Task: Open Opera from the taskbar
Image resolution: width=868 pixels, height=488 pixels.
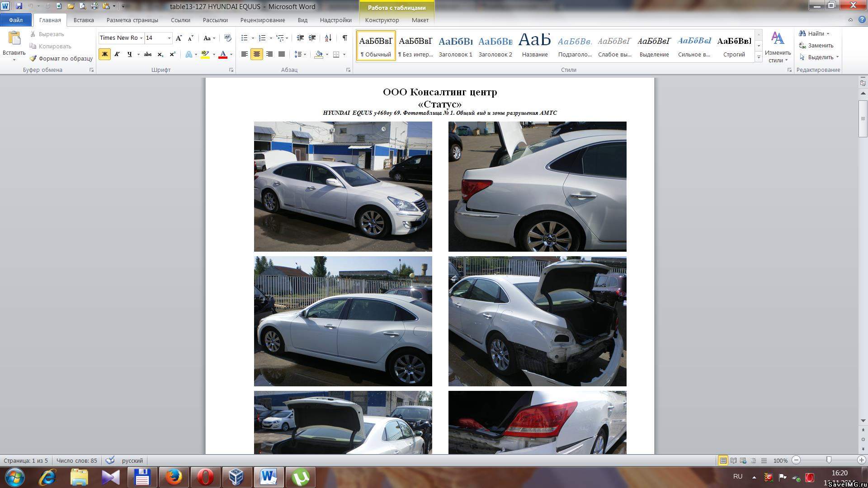Action: [x=205, y=477]
